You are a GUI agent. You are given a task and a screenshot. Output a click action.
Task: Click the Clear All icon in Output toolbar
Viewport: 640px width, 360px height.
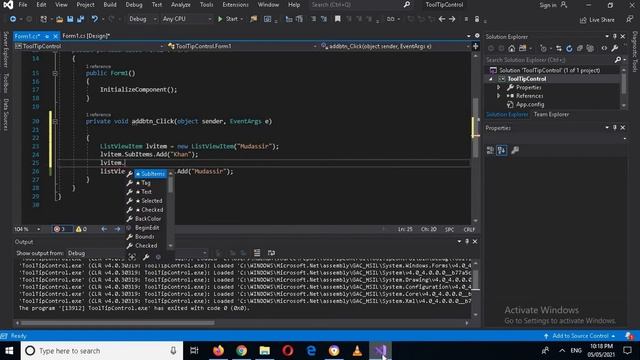(257, 253)
